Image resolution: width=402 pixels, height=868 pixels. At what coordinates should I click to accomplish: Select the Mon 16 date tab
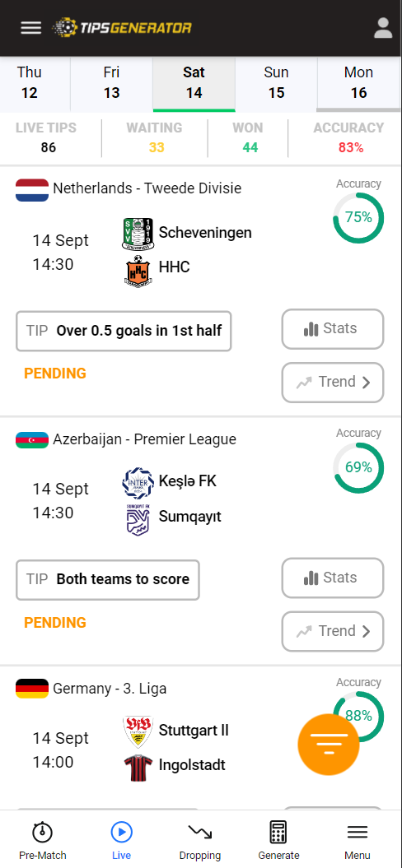[358, 83]
